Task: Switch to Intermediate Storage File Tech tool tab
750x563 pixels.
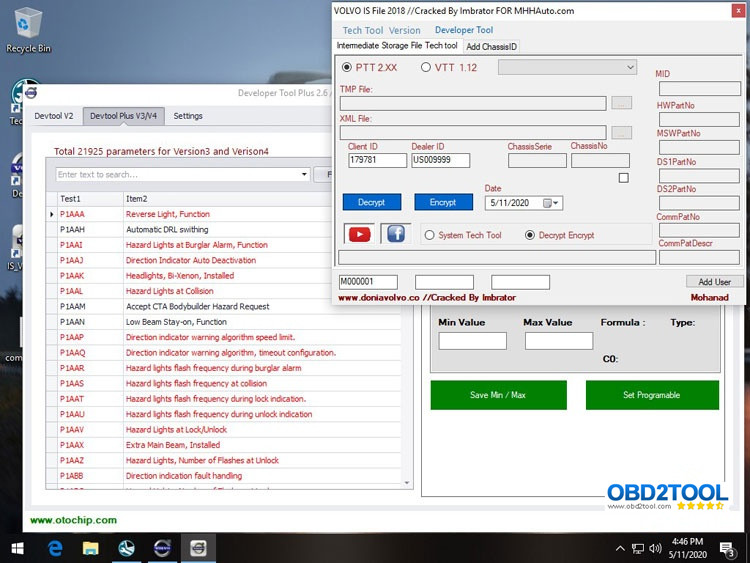Action: pyautogui.click(x=397, y=46)
